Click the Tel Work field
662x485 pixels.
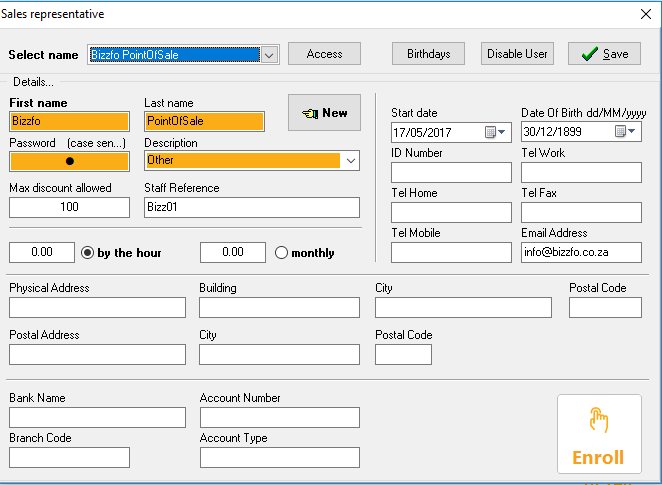click(x=581, y=172)
